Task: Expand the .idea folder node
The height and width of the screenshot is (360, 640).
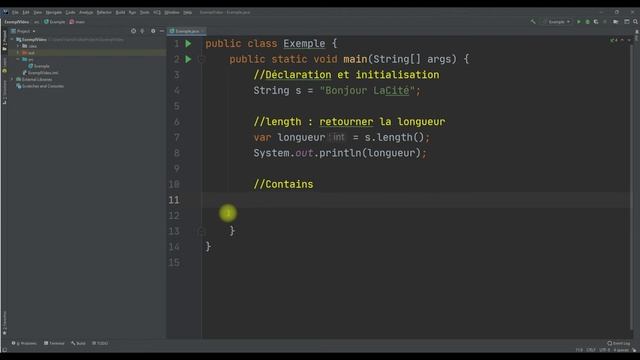Action: [18, 46]
